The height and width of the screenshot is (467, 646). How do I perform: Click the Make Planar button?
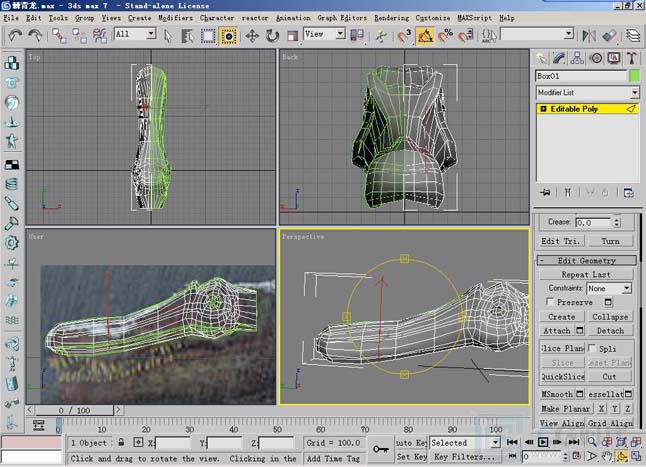[565, 409]
